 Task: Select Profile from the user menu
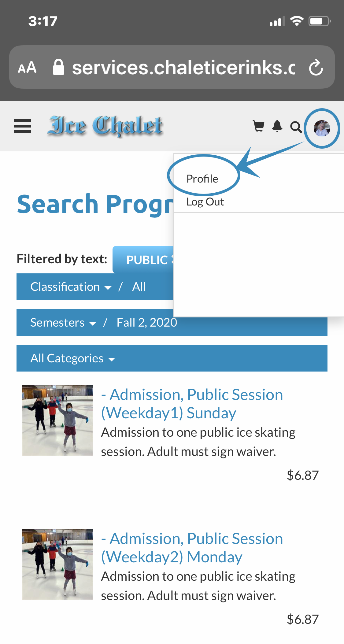(202, 179)
